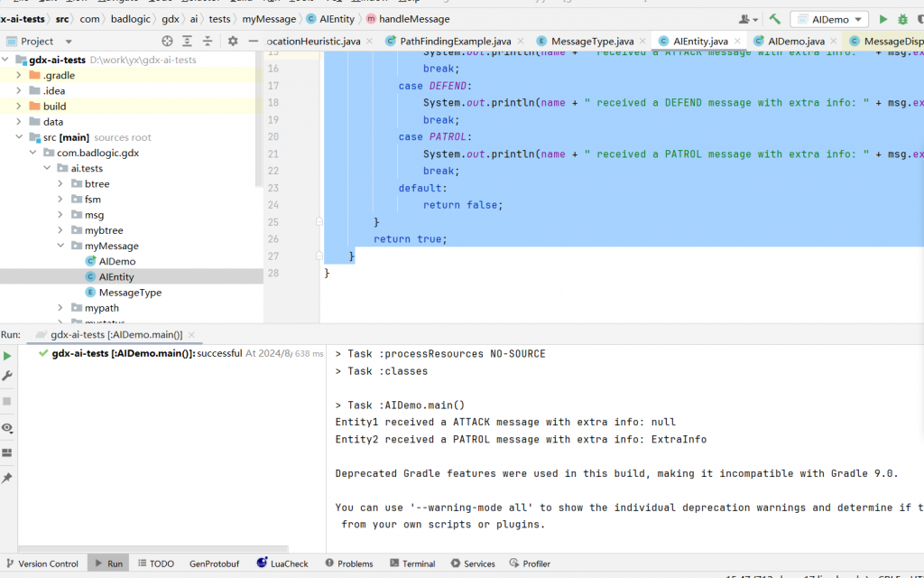Select AIDemo class in the project tree

116,261
